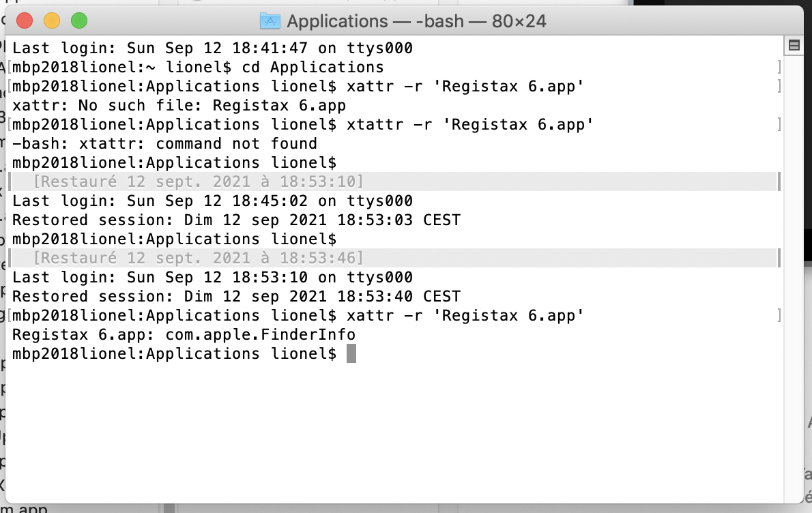The image size is (812, 513).
Task: Close the Terminal window with red button
Action: (x=25, y=21)
